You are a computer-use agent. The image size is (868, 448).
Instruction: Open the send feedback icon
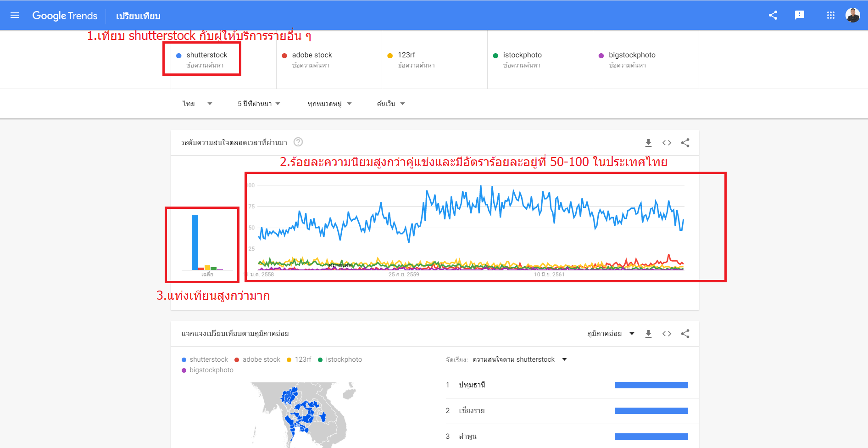[x=800, y=15]
